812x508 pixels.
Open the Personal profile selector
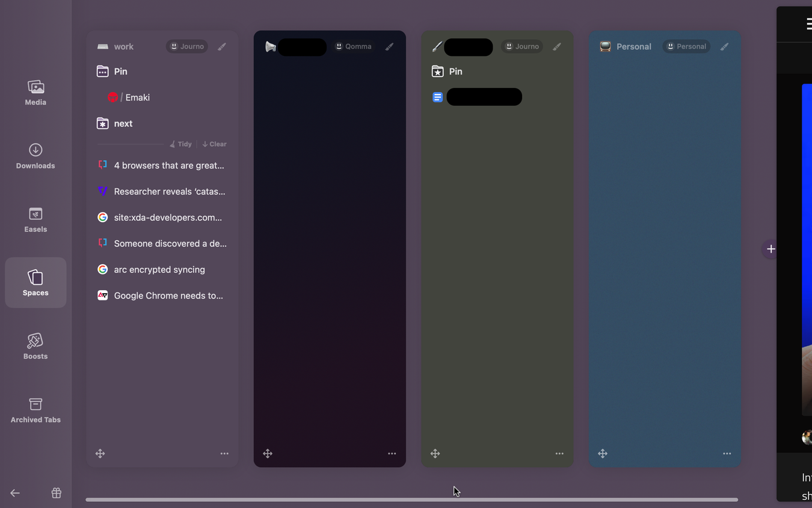[686, 46]
